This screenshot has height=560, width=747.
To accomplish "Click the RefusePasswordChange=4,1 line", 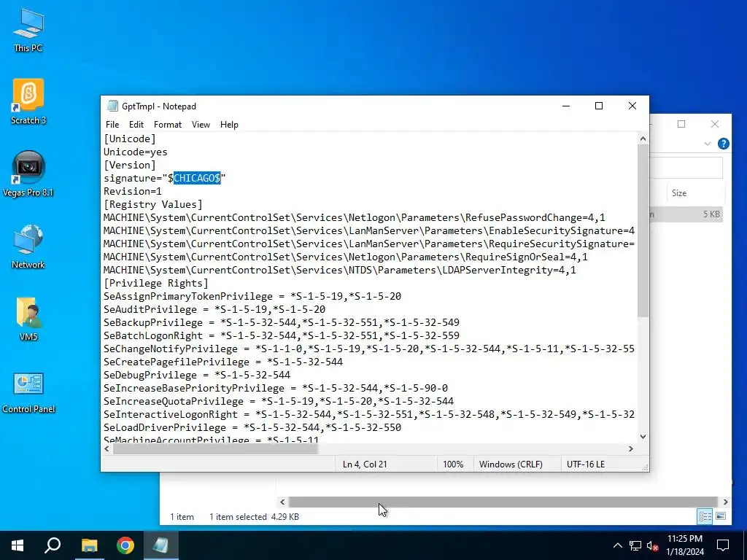I will point(354,217).
